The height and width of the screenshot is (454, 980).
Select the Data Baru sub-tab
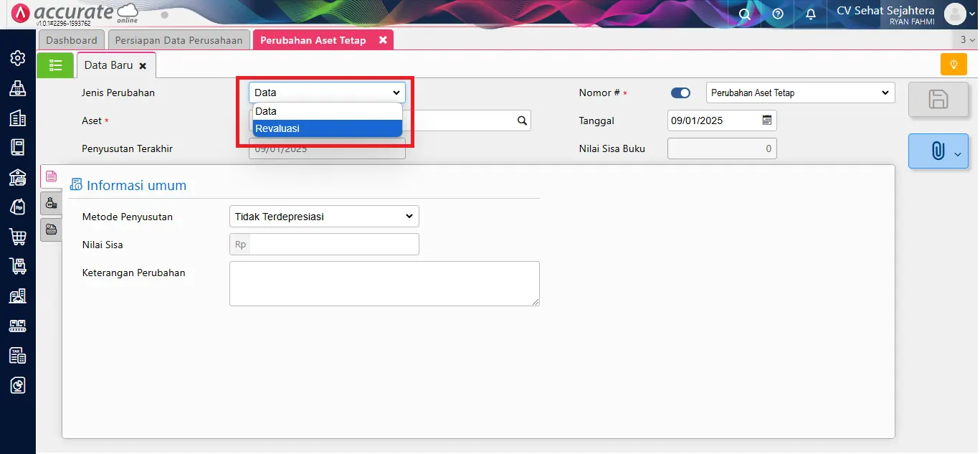[x=109, y=65]
